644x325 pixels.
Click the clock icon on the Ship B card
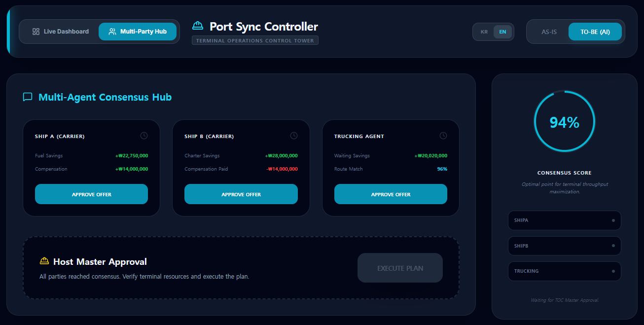tap(294, 135)
